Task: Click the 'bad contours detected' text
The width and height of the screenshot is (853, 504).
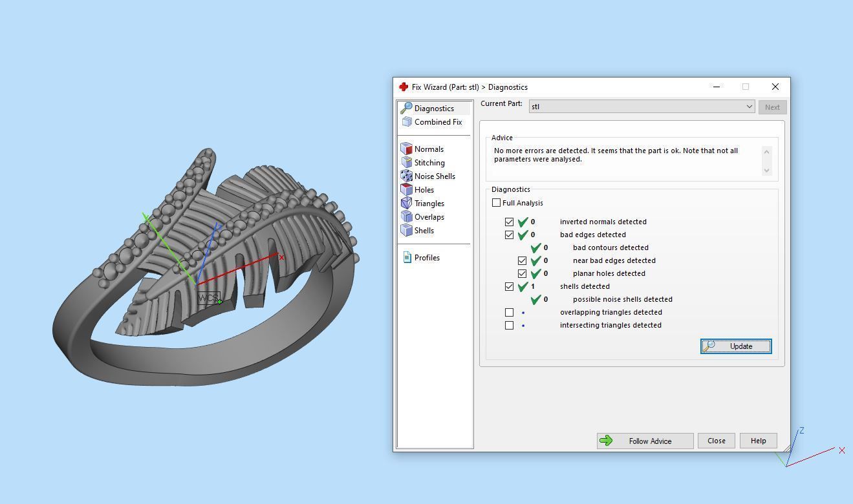Action: pyautogui.click(x=610, y=247)
